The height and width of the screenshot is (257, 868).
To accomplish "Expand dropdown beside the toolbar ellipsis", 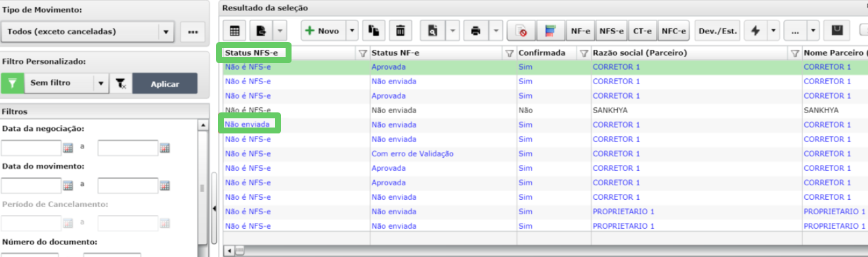I will pos(814,31).
